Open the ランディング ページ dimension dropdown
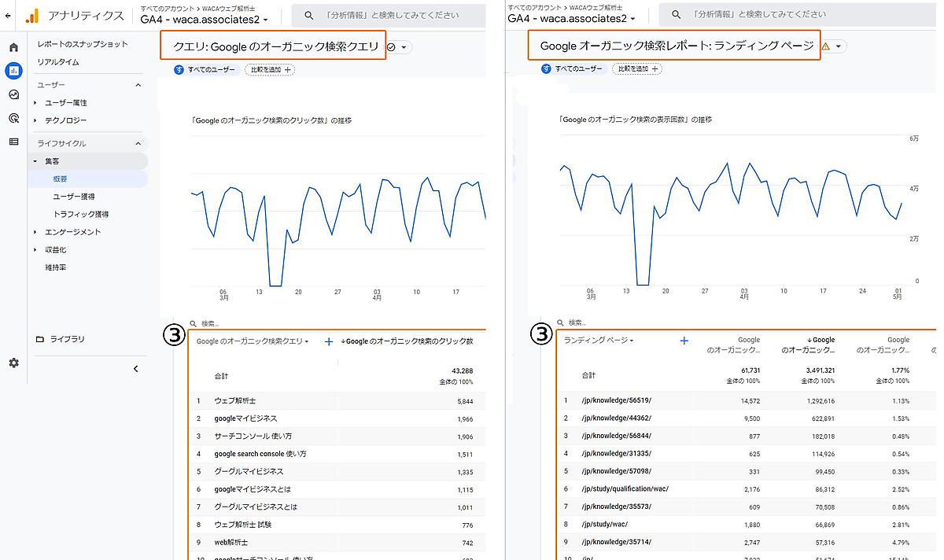Screen dimensions: 944x560 (x=599, y=341)
